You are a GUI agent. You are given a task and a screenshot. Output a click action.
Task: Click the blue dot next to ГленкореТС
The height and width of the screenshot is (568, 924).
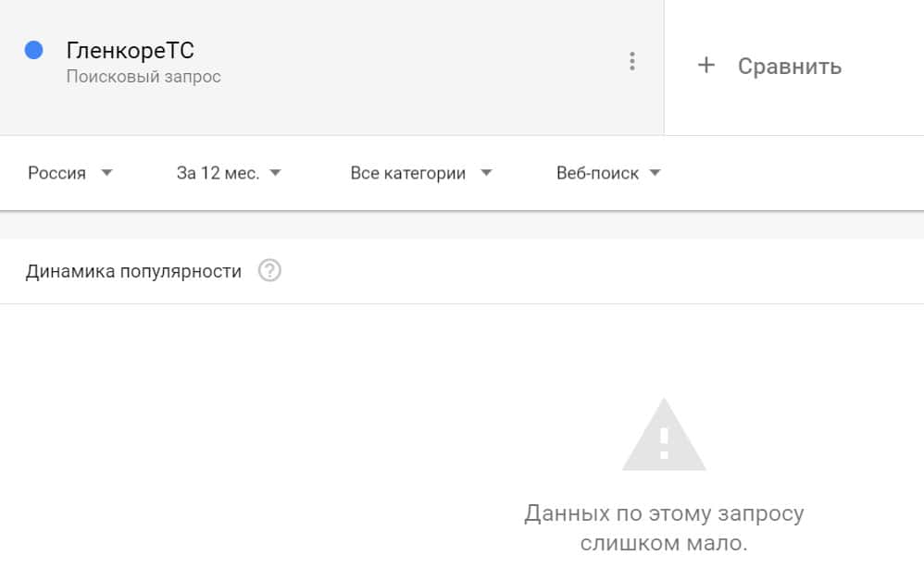point(34,51)
